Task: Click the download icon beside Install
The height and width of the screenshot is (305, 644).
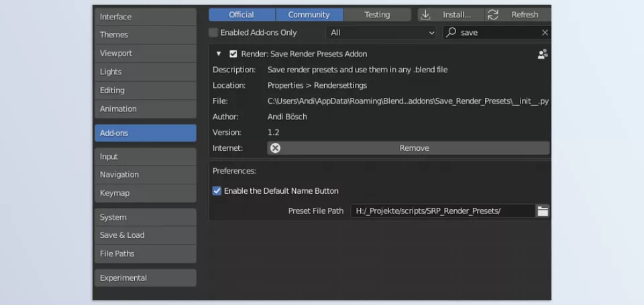Action: click(425, 15)
